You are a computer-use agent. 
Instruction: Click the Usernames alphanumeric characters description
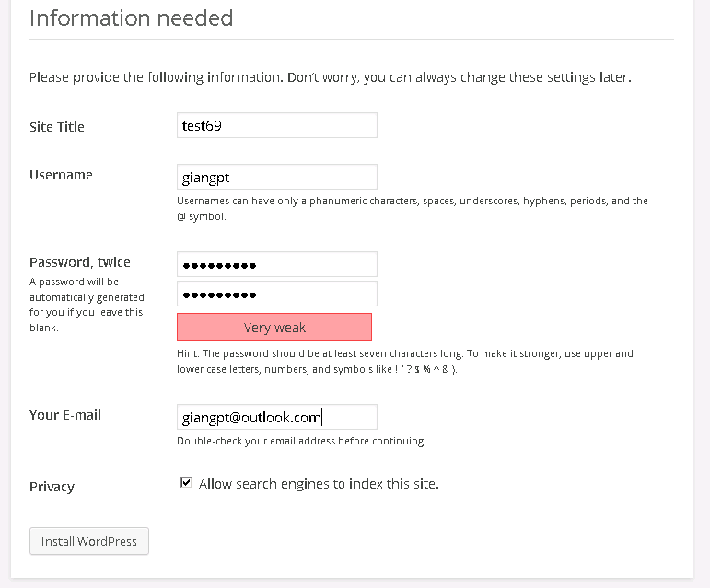(413, 209)
